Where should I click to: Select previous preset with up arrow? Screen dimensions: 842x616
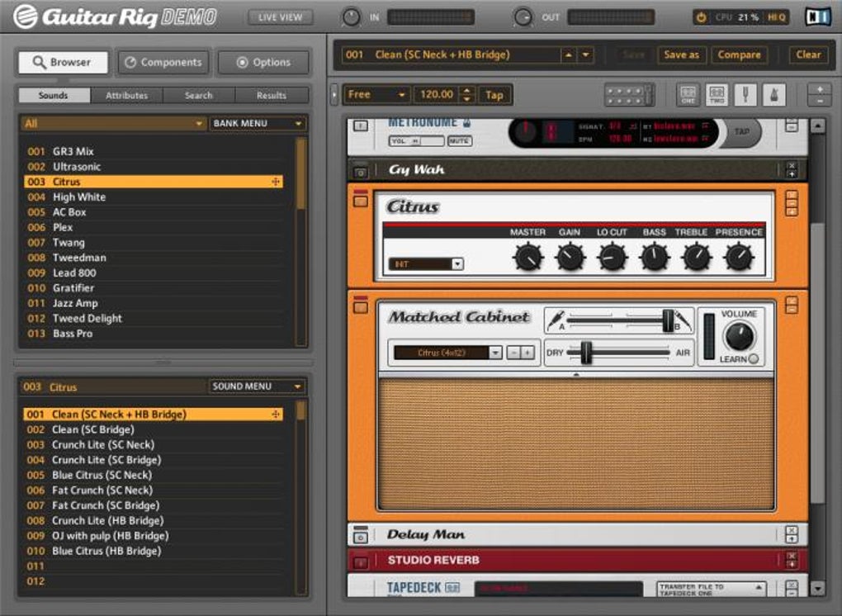[568, 54]
